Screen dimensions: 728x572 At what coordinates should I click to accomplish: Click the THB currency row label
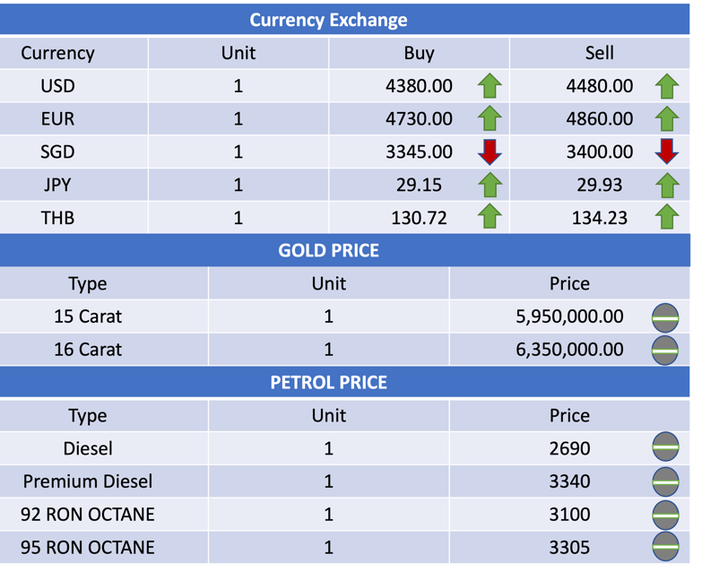(x=57, y=217)
